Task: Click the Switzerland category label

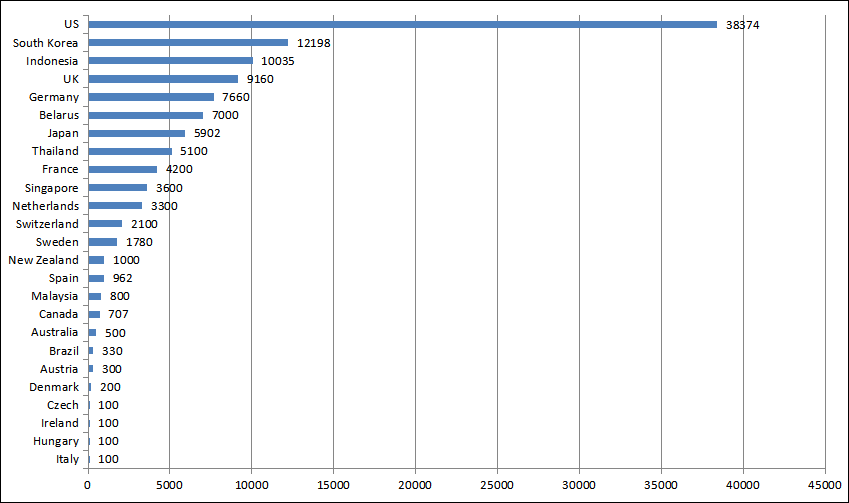Action: [x=47, y=224]
